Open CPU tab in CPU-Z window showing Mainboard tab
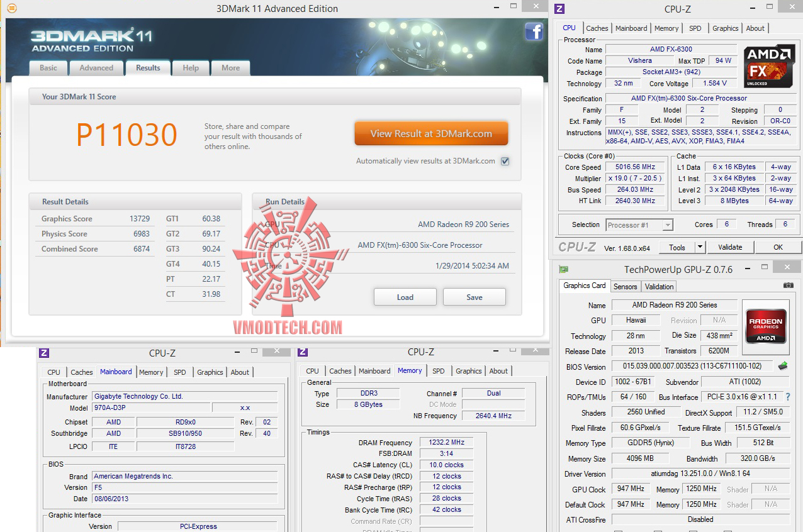The height and width of the screenshot is (532, 803). [54, 372]
